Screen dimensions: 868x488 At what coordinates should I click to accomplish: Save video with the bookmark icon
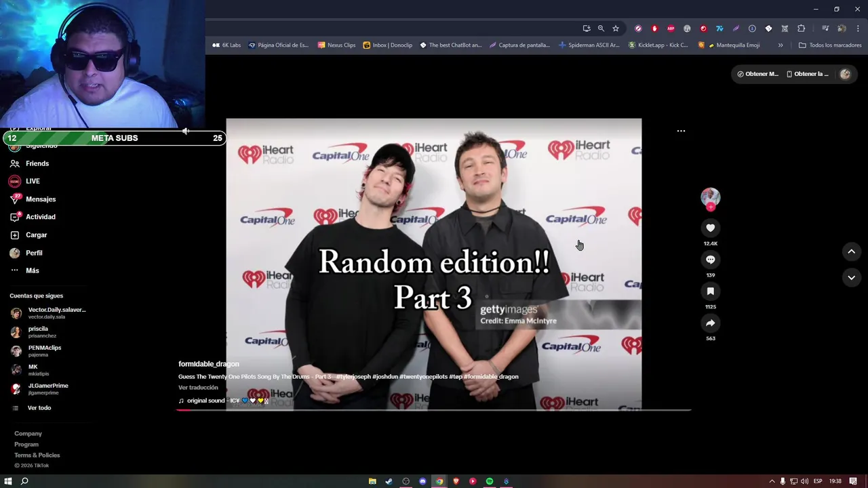tap(710, 291)
